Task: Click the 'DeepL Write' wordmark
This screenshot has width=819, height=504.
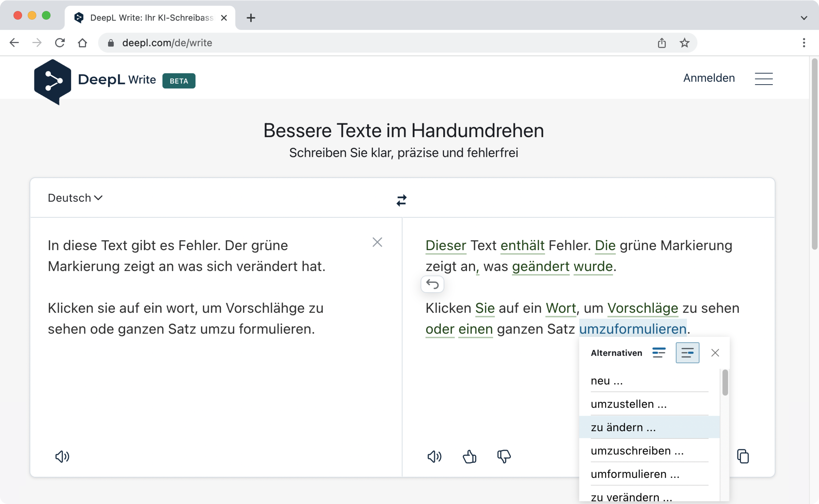Action: (x=117, y=80)
